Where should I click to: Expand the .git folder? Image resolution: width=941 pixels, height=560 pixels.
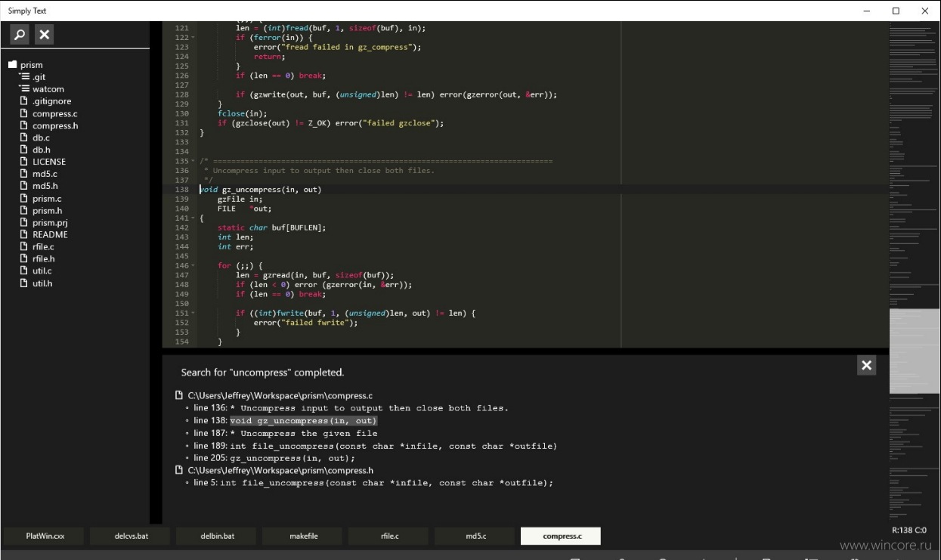coord(25,77)
